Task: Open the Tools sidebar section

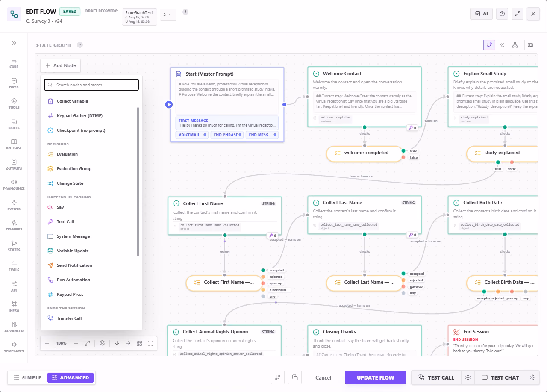Action: pos(14,103)
